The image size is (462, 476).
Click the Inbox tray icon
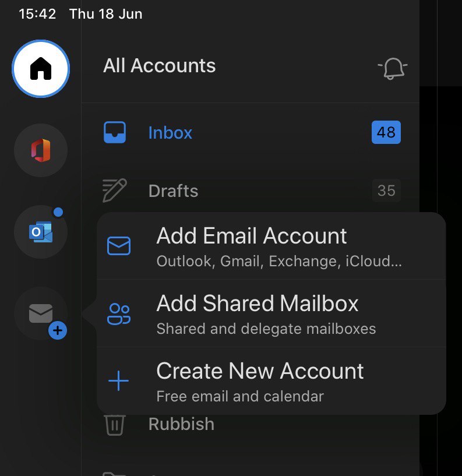click(115, 132)
